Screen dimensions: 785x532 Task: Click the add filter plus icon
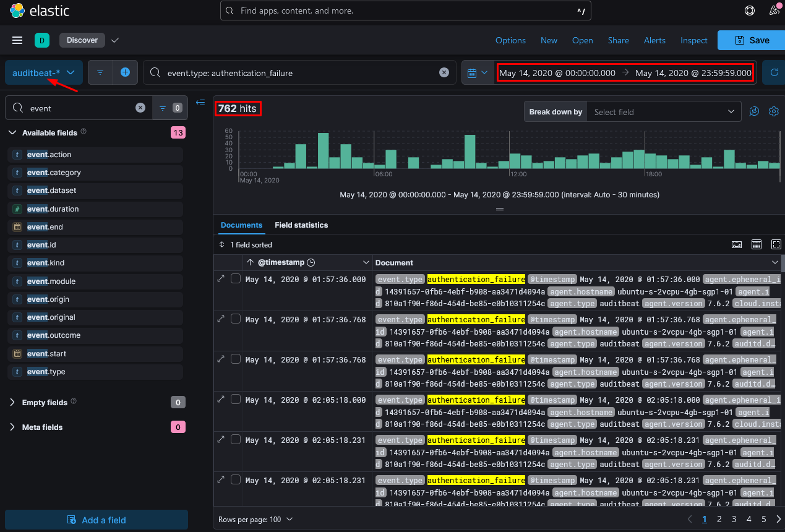point(125,72)
